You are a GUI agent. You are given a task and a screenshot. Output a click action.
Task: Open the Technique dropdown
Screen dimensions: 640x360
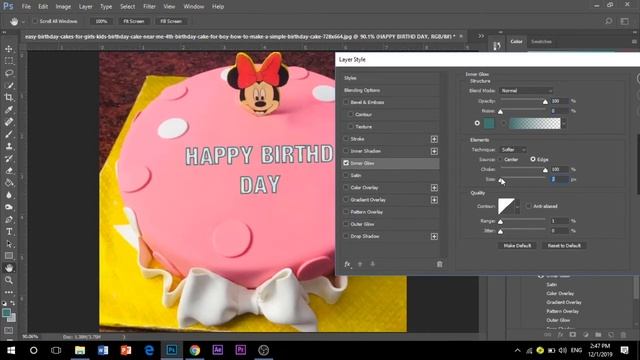[513, 150]
